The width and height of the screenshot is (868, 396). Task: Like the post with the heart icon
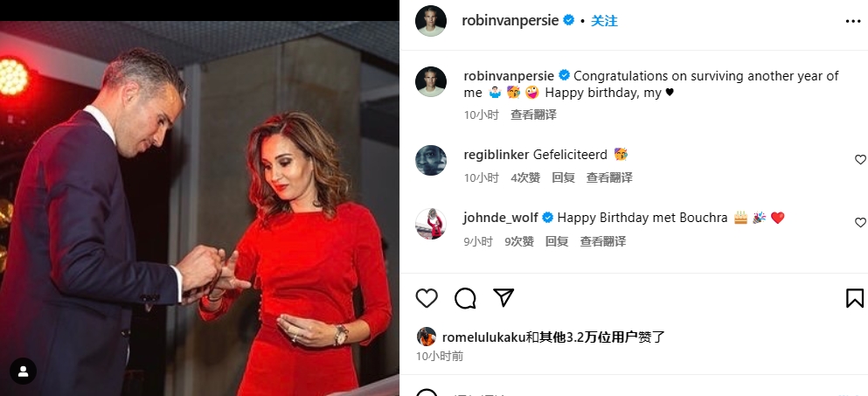pyautogui.click(x=427, y=298)
